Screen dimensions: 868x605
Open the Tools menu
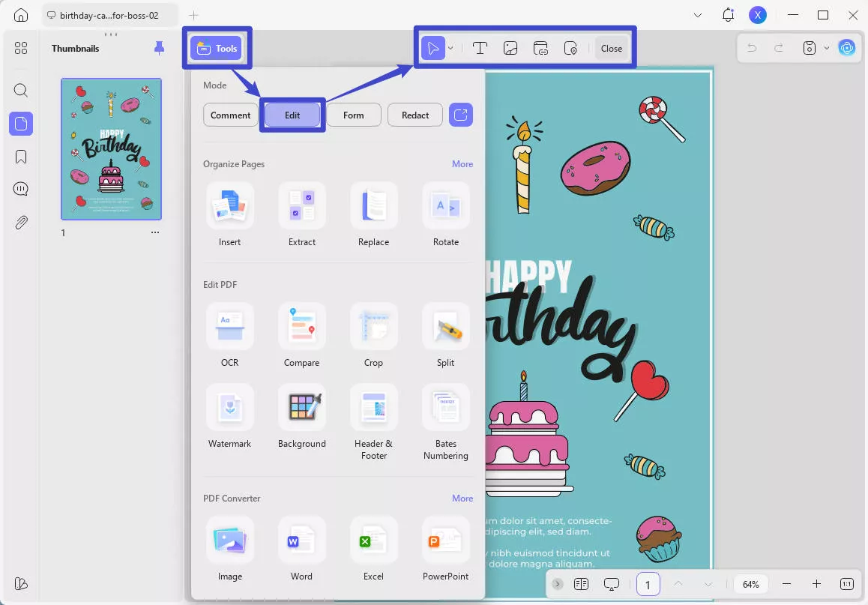coord(217,49)
